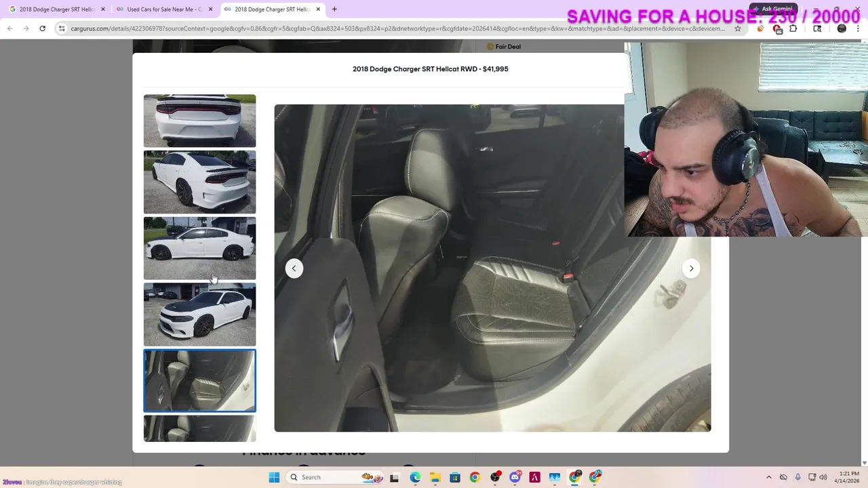The height and width of the screenshot is (488, 868).
Task: Close the Used Cars for Sale tab
Action: [x=210, y=9]
